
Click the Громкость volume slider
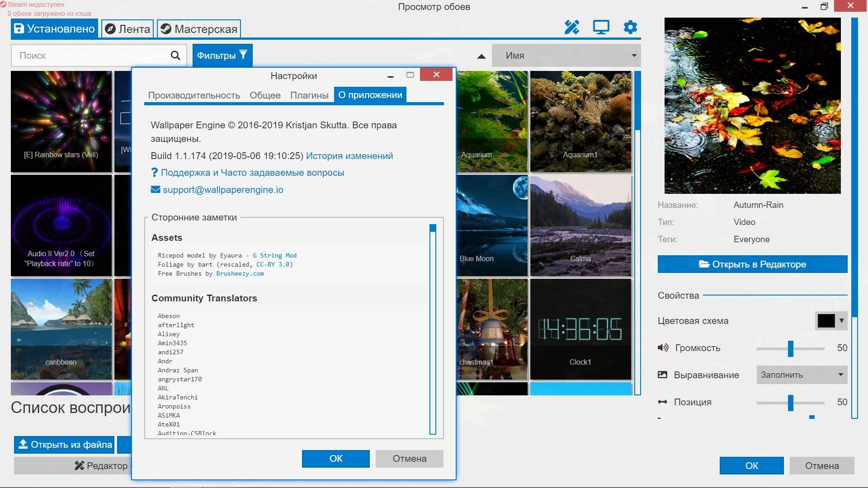(791, 348)
